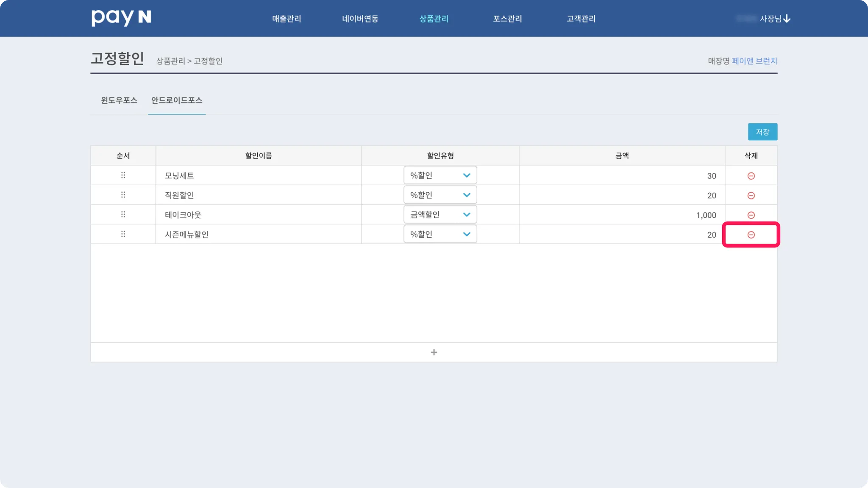Delete the 직원할인 discount row
The width and height of the screenshot is (868, 488).
751,195
